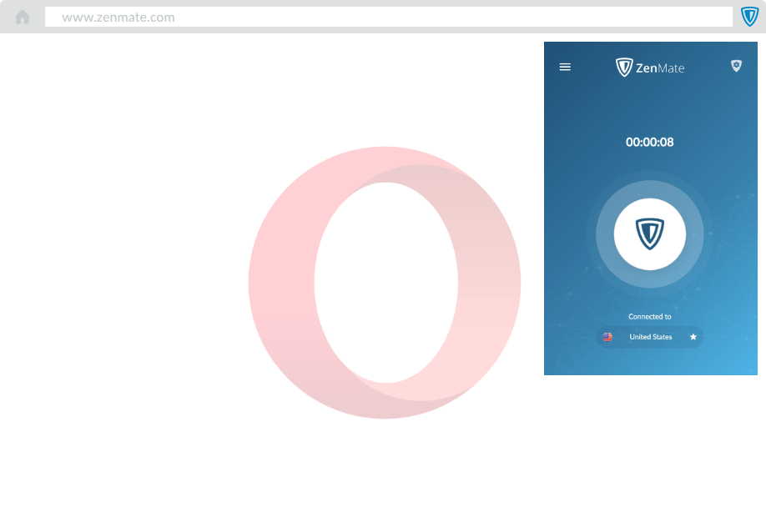The width and height of the screenshot is (766, 532).
Task: Click blank popup area below the location selector
Action: point(650,362)
